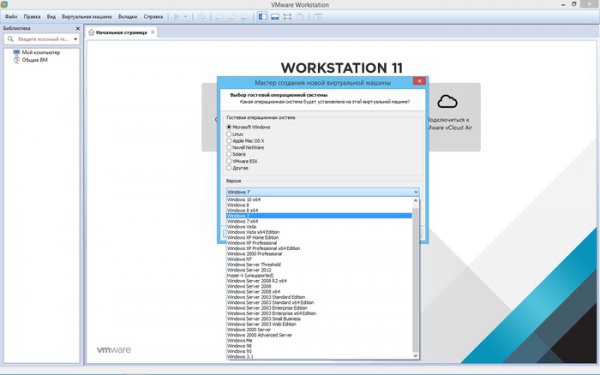Viewport: 600px width, 375px height.
Task: Choose Windows 8 x64 from the list
Action: [320, 210]
